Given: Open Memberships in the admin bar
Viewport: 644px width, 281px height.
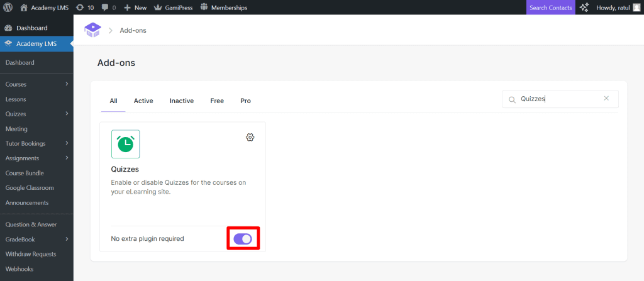Looking at the screenshot, I should (x=224, y=8).
